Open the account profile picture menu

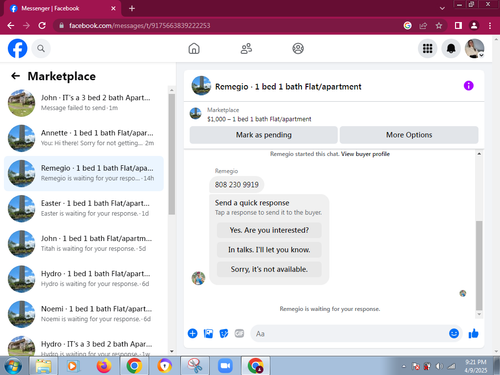[x=475, y=49]
